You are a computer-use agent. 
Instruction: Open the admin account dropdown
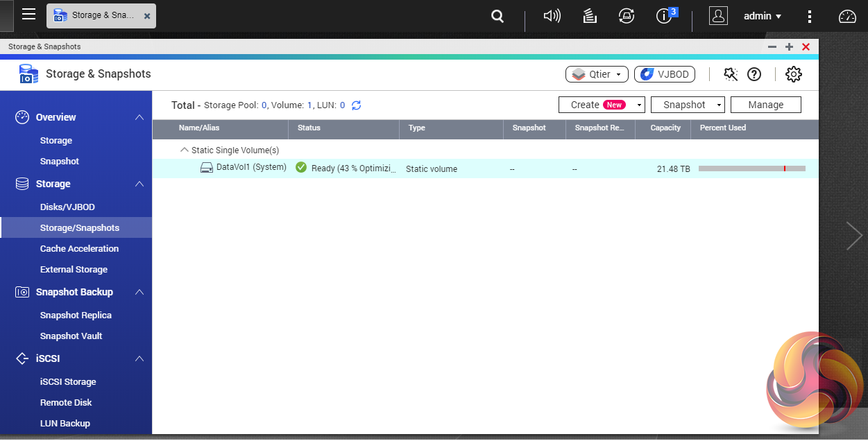pyautogui.click(x=763, y=16)
